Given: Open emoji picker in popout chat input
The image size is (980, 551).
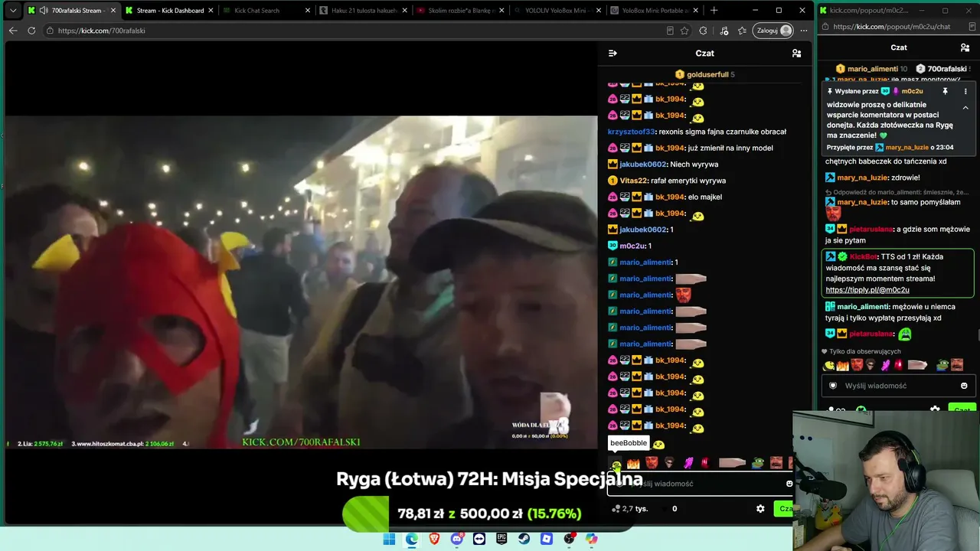Looking at the screenshot, I should tap(964, 386).
